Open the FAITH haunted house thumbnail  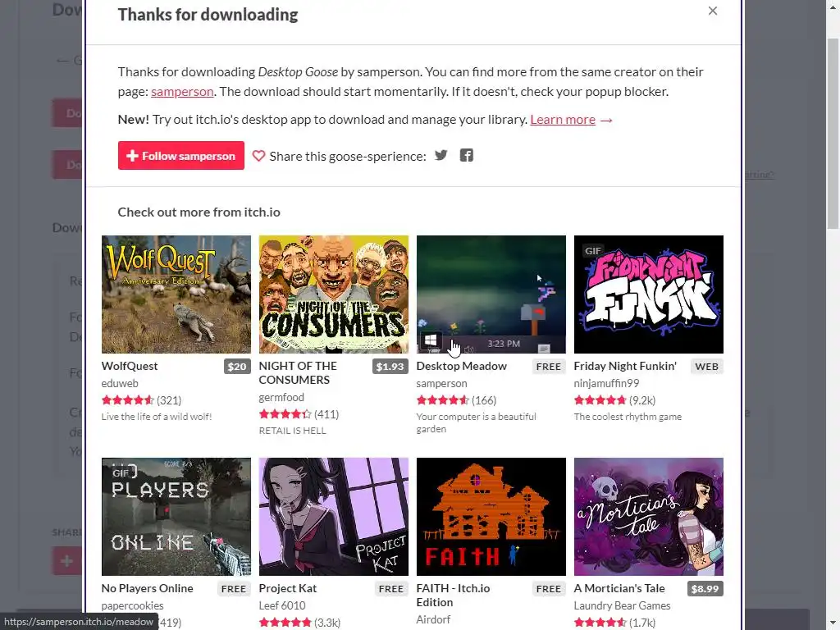(x=491, y=517)
